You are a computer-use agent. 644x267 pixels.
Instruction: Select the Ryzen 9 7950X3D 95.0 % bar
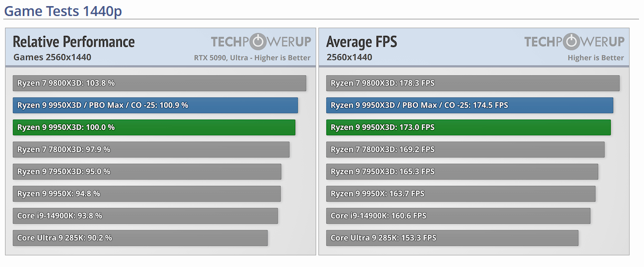[x=147, y=172]
